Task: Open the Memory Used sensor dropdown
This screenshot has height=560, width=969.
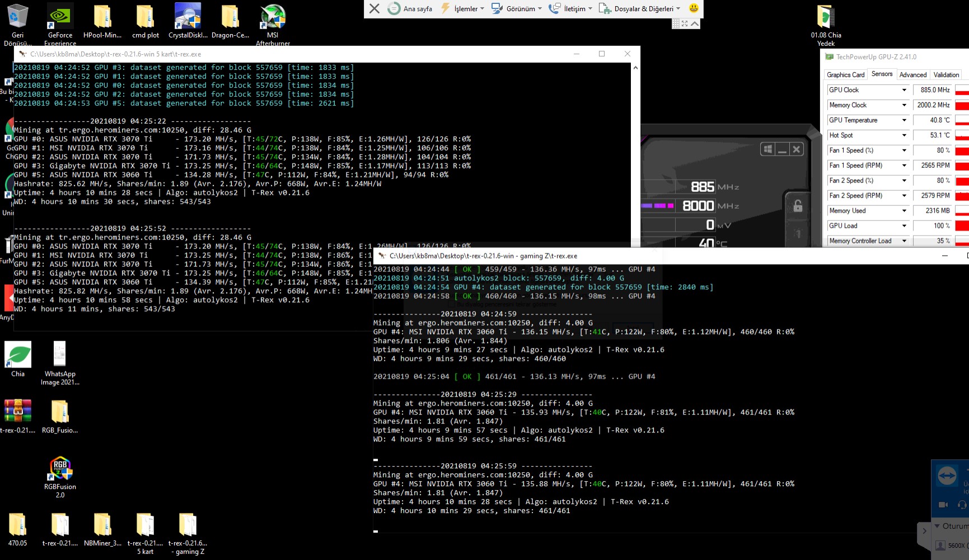Action: coord(904,211)
